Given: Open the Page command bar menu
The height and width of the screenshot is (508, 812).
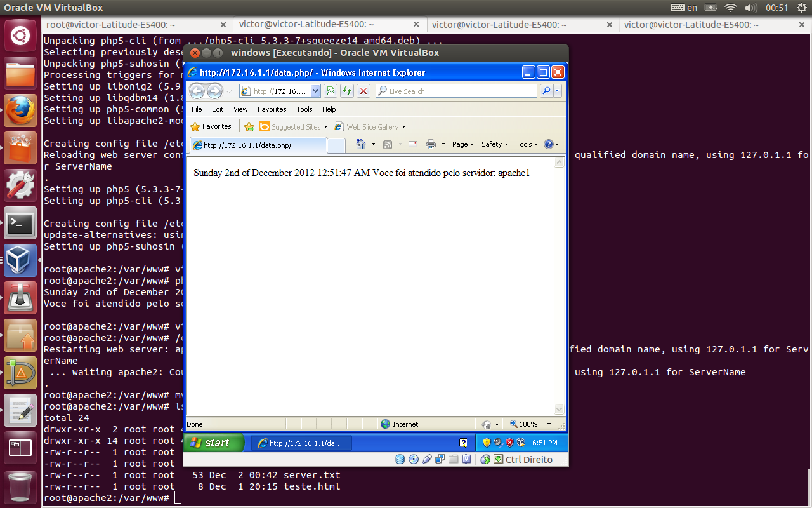Looking at the screenshot, I should coord(463,144).
